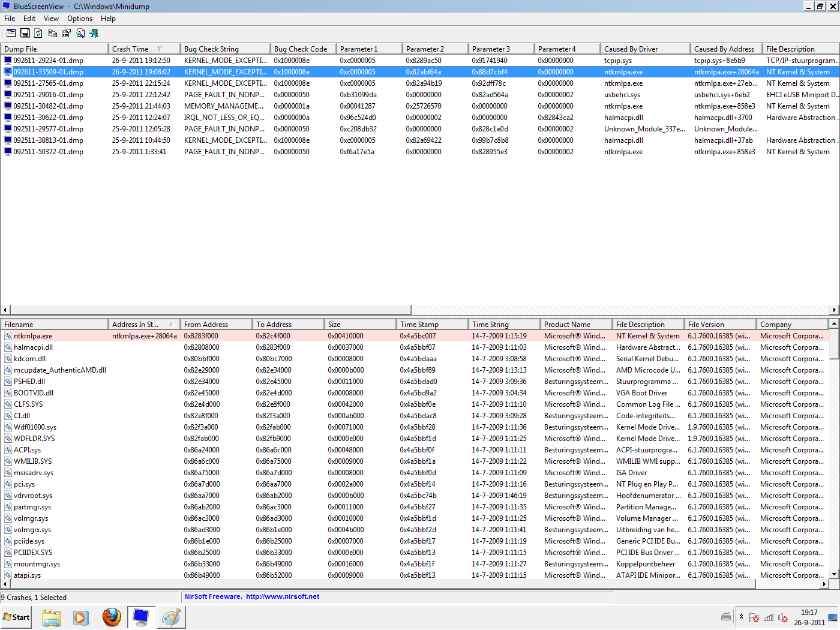
Task: Open the View menu
Action: click(x=51, y=19)
